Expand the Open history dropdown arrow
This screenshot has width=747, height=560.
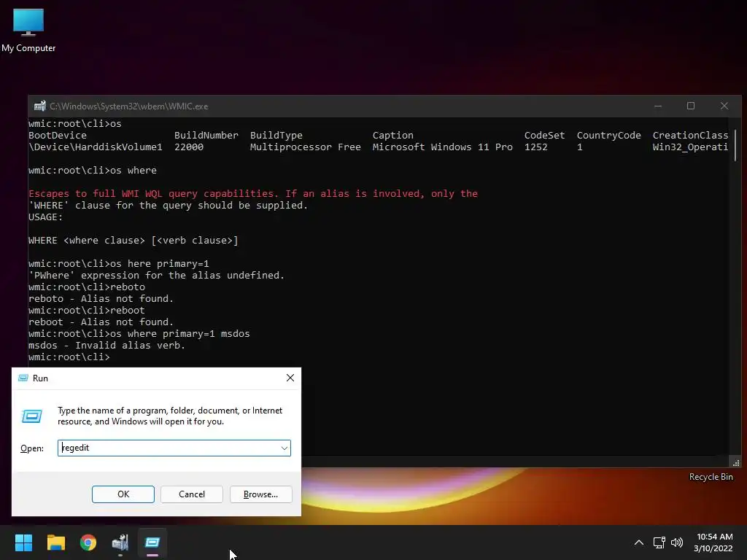(x=284, y=448)
